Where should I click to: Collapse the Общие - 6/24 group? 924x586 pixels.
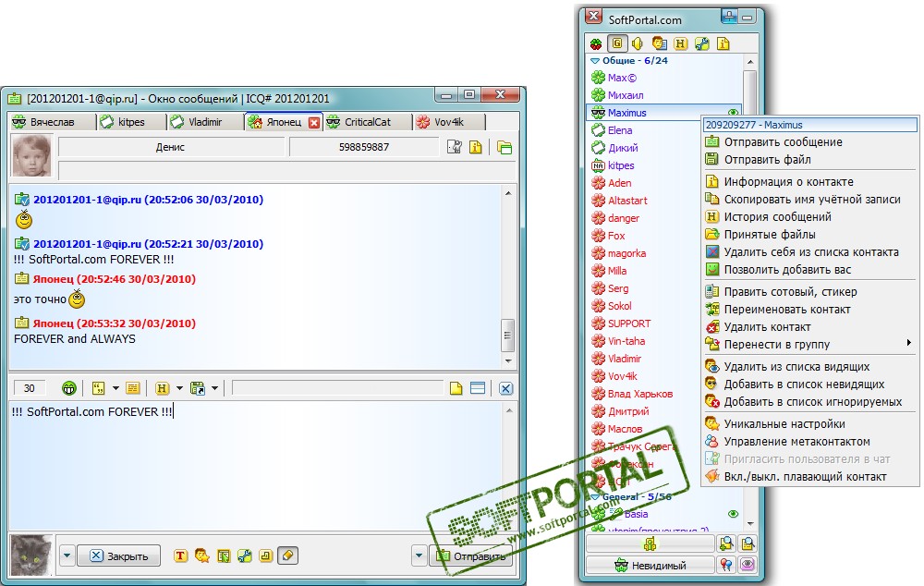[x=594, y=61]
